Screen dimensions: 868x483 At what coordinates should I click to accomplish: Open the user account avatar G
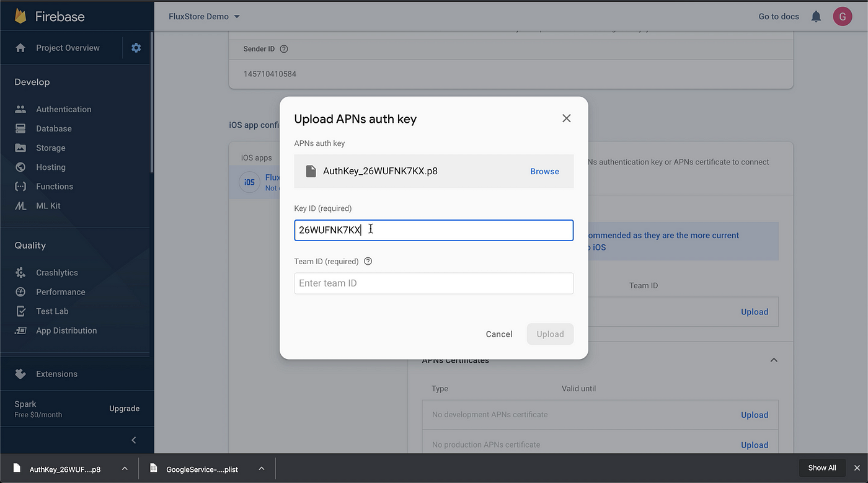click(842, 17)
